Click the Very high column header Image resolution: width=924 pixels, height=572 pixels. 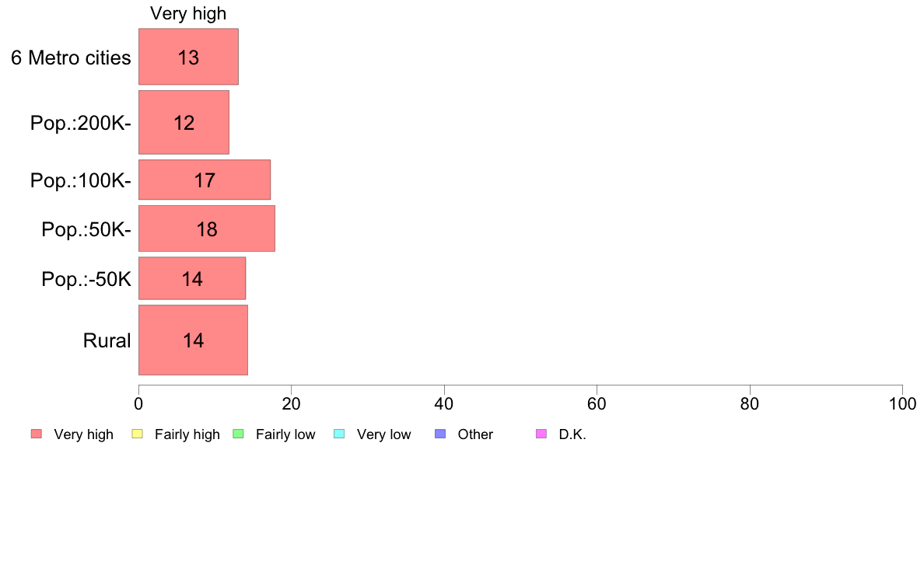(188, 13)
